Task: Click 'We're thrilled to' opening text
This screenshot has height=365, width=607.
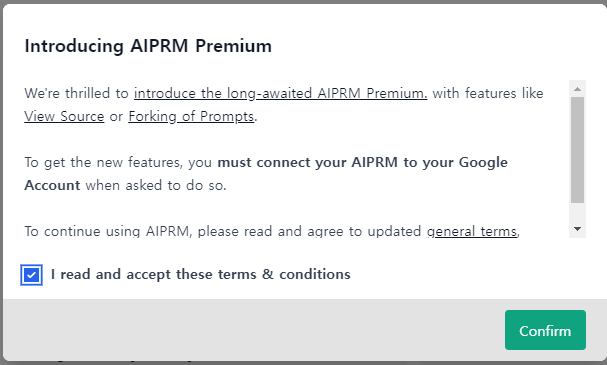Action: 77,93
